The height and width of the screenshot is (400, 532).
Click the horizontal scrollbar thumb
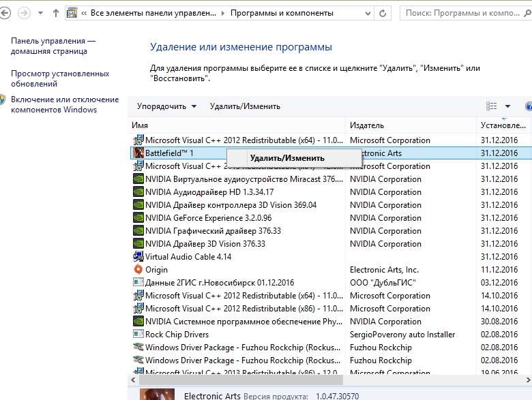pyautogui.click(x=241, y=380)
